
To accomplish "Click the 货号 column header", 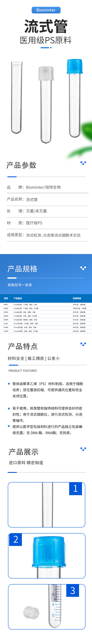I will click(x=6, y=298).
